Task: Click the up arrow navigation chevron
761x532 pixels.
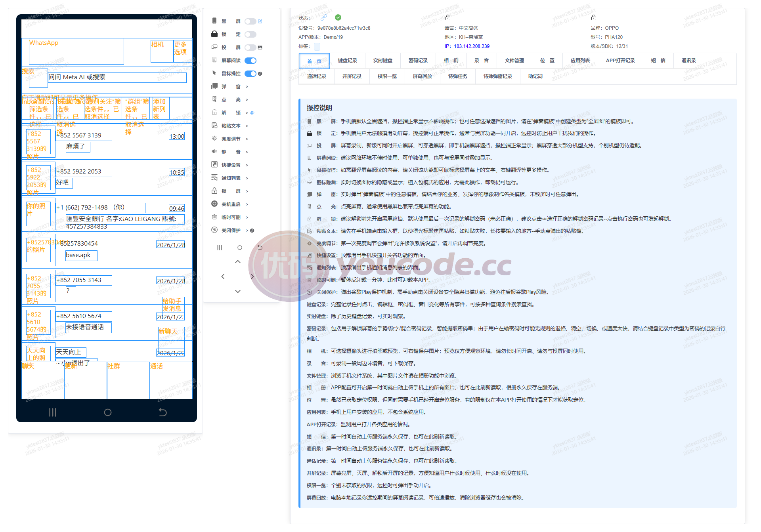Action: pos(238,261)
